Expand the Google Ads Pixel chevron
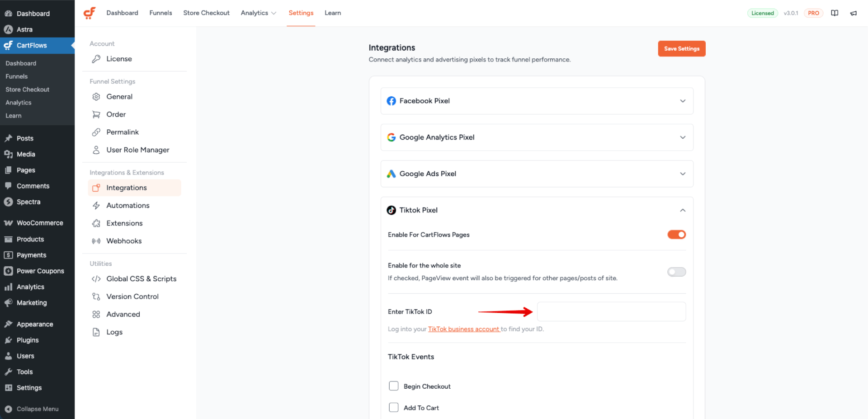868x419 pixels. 683,174
